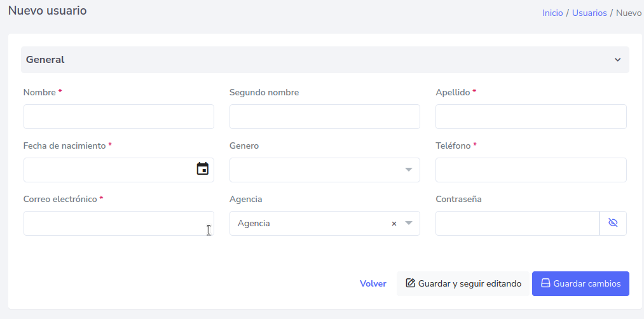644x319 pixels.
Task: Click into Segundo nombre field
Action: pyautogui.click(x=324, y=117)
